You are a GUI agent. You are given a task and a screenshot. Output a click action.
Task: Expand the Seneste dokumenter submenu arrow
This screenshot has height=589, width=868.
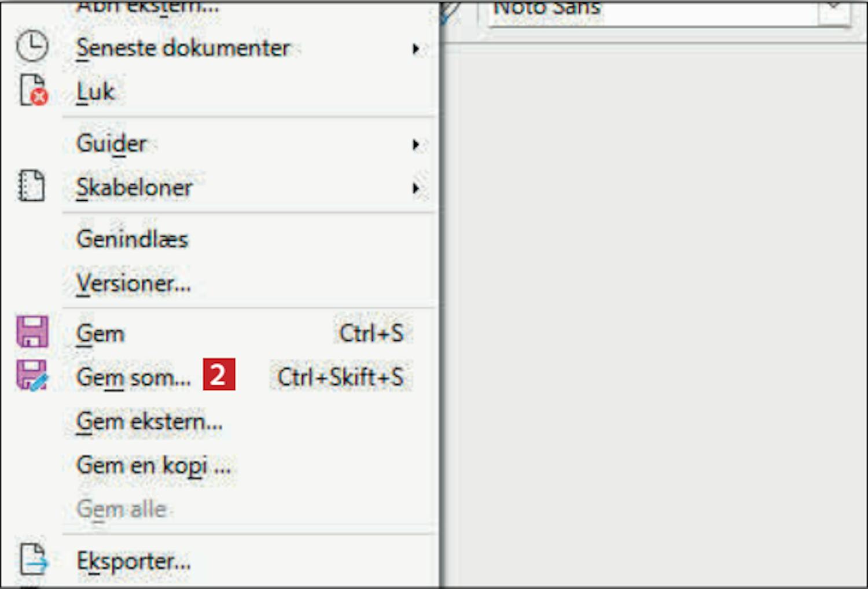[x=415, y=49]
